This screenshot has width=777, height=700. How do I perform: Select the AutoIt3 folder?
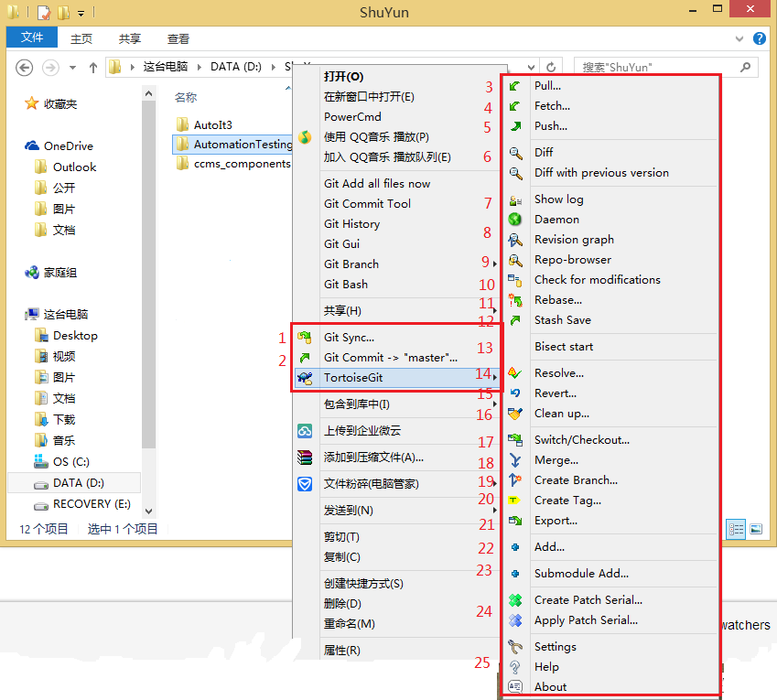(205, 124)
